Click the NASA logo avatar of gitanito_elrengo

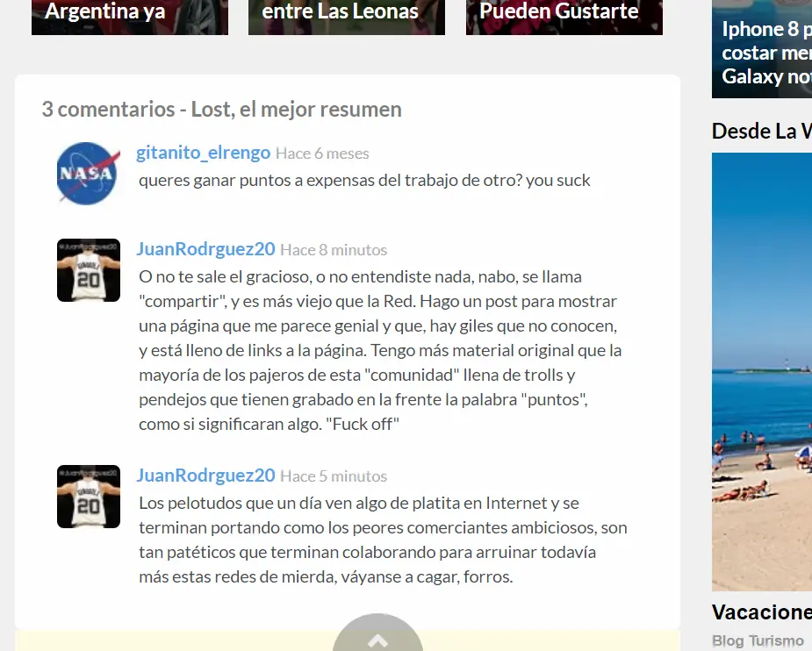pos(88,174)
